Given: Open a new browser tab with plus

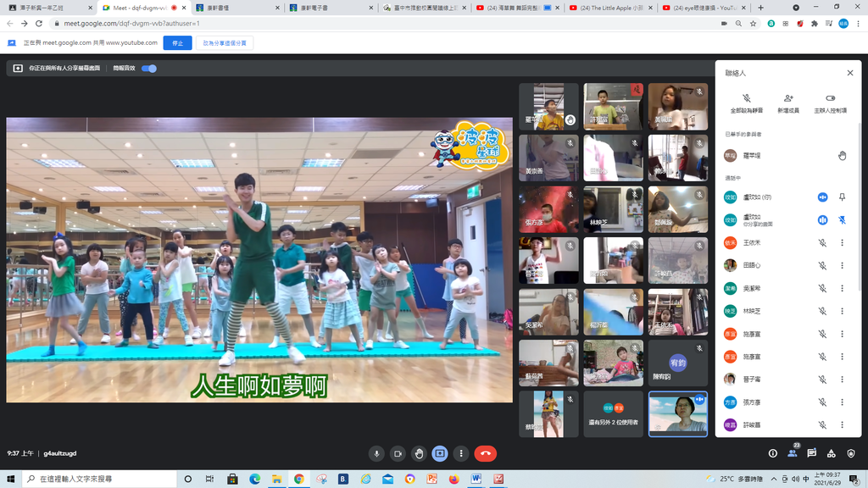Looking at the screenshot, I should point(760,8).
